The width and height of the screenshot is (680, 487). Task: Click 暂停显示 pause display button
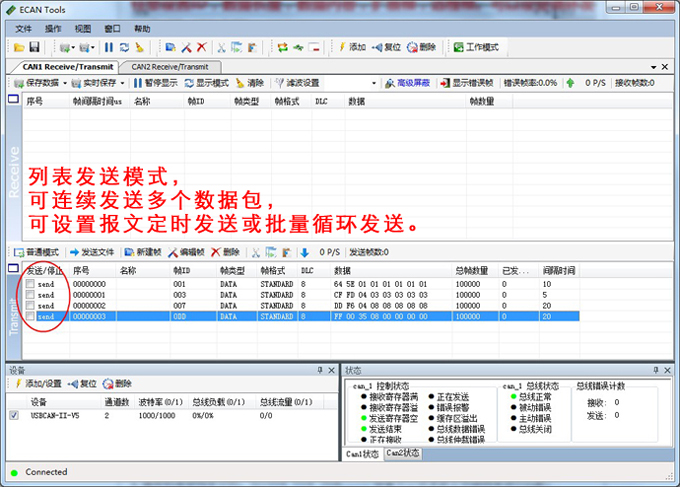pos(155,83)
